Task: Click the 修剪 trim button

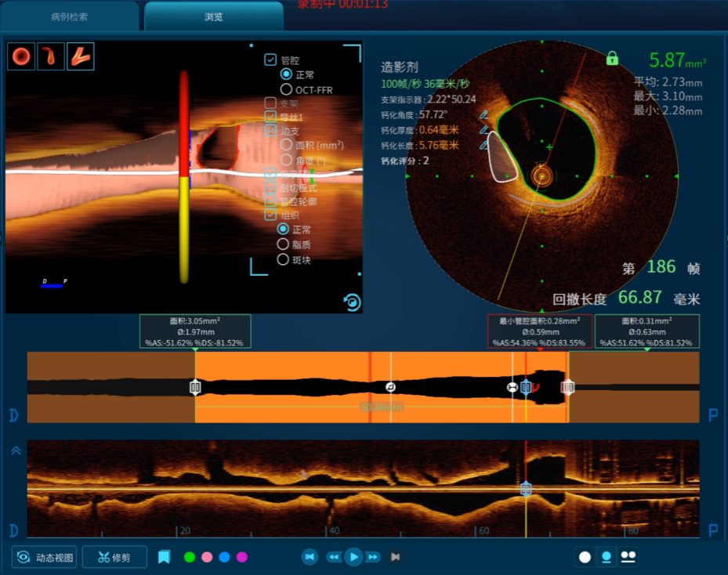Action: coord(114,557)
